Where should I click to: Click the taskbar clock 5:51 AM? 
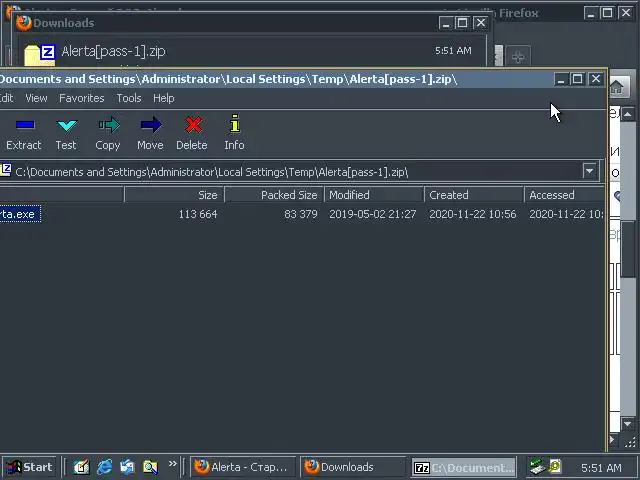(x=601, y=467)
